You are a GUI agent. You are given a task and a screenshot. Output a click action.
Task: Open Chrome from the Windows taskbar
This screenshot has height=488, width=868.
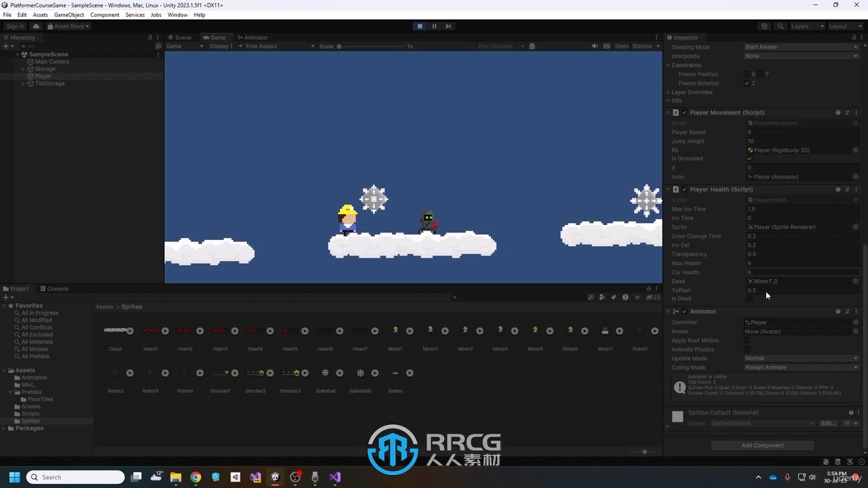(195, 477)
